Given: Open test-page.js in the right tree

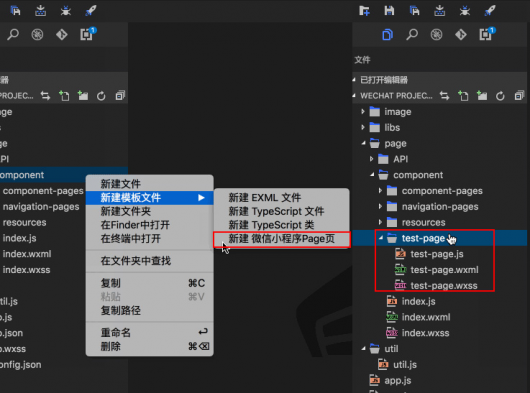Looking at the screenshot, I should coord(437,254).
